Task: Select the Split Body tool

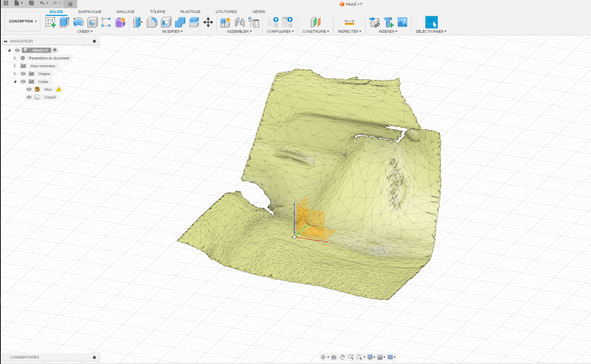Action: coord(194,22)
